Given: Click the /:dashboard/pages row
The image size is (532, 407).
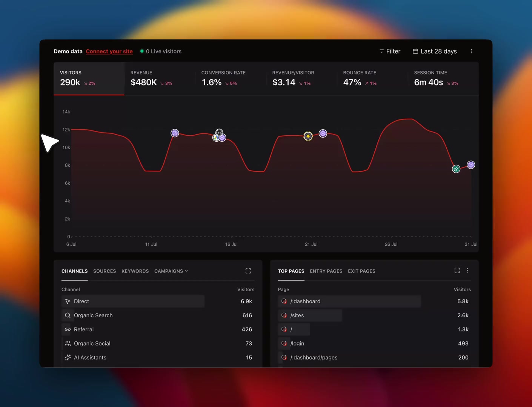Looking at the screenshot, I should pyautogui.click(x=374, y=357).
